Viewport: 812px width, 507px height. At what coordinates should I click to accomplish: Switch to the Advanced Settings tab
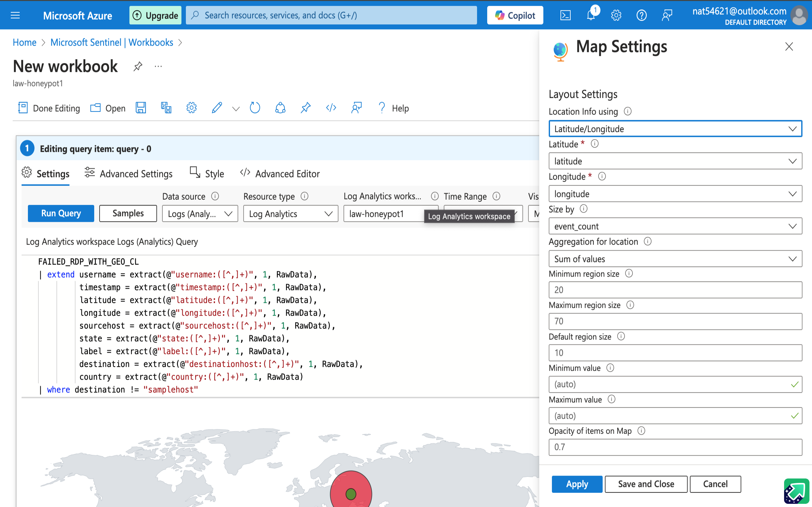coord(128,174)
